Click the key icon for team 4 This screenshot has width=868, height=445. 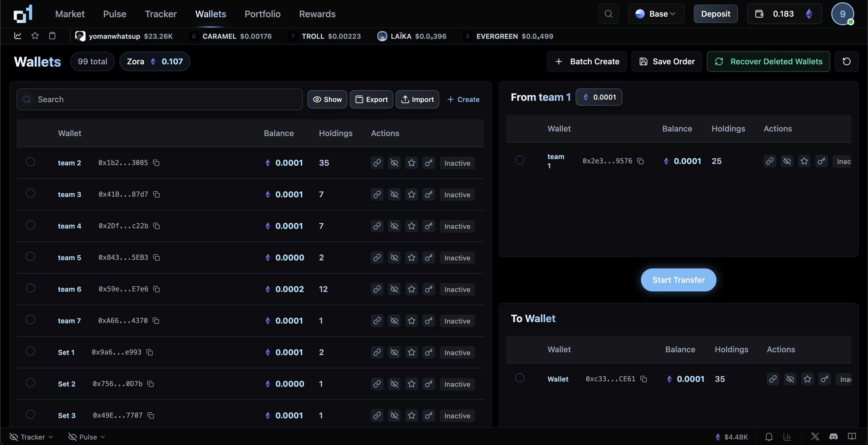click(429, 226)
